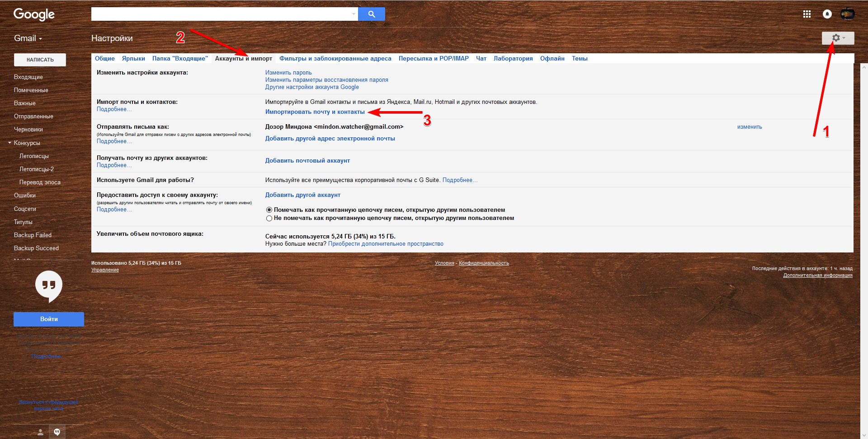Open the Google apps grid
Viewport: 868px width, 439px height.
[x=807, y=14]
